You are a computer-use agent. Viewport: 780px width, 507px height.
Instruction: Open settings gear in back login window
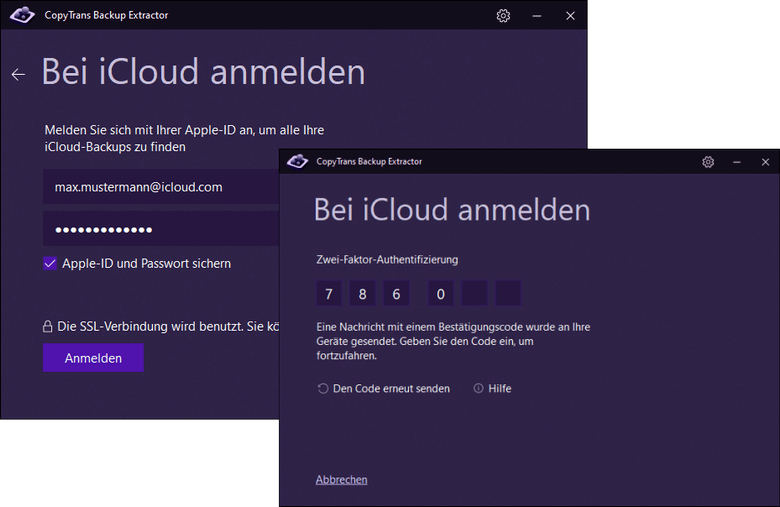pyautogui.click(x=503, y=16)
